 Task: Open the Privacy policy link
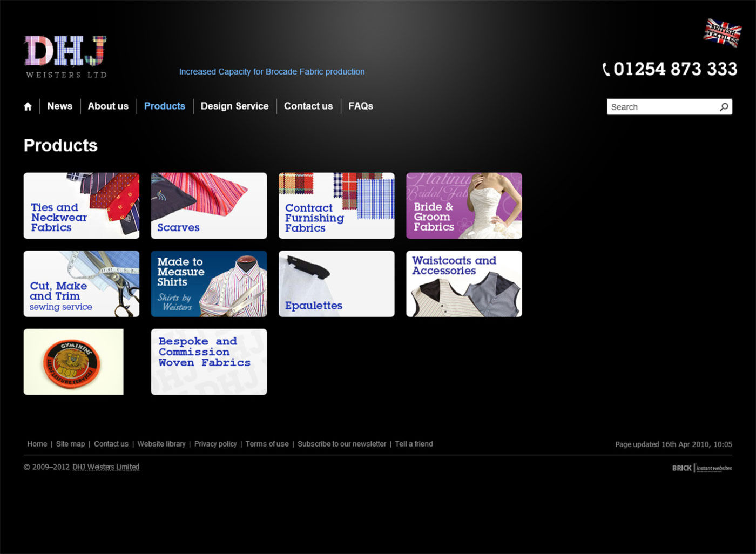(x=215, y=444)
